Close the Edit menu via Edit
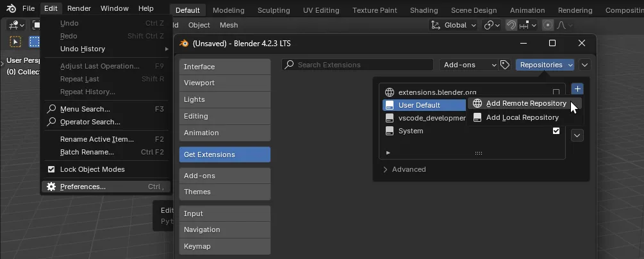Viewport: 644px width, 259px height. click(x=51, y=8)
